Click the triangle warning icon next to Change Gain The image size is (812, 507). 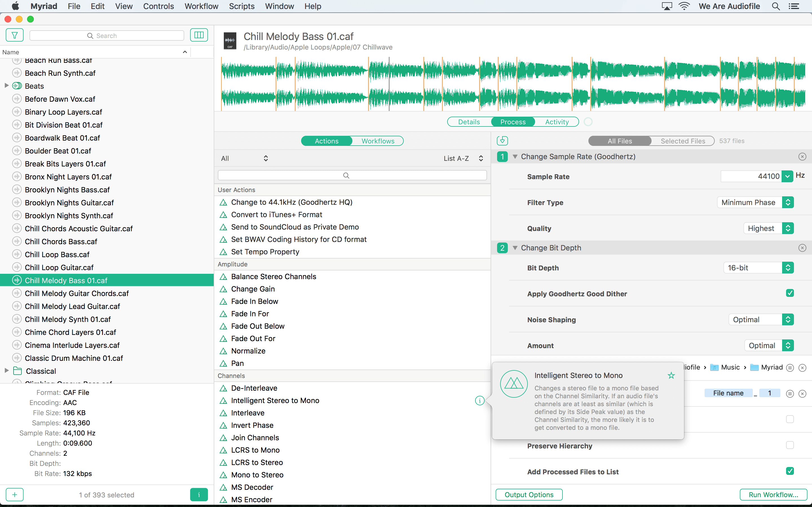[223, 288]
